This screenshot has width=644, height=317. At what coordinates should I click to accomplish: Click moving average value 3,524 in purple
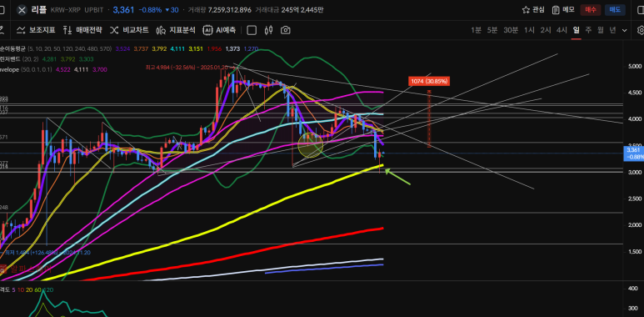122,48
